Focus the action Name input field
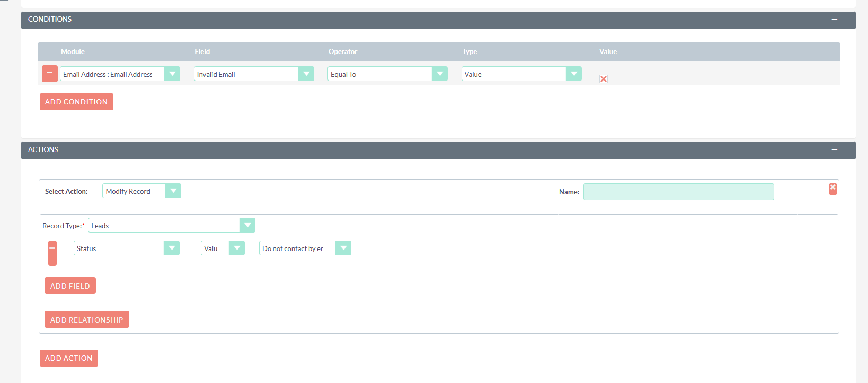Viewport: 868px width, 383px height. tap(678, 192)
